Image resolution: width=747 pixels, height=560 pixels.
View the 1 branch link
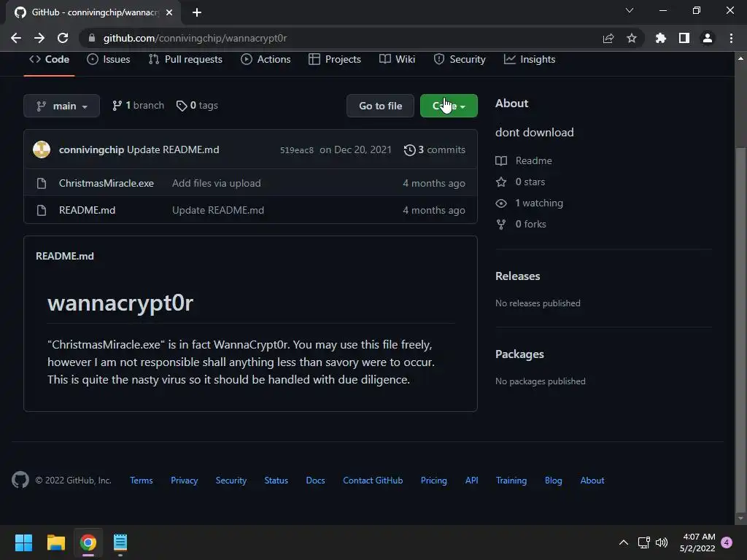(138, 105)
